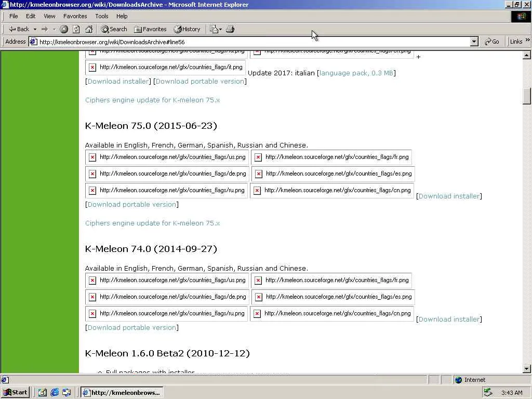Go back with the Back toolbar button

point(19,29)
